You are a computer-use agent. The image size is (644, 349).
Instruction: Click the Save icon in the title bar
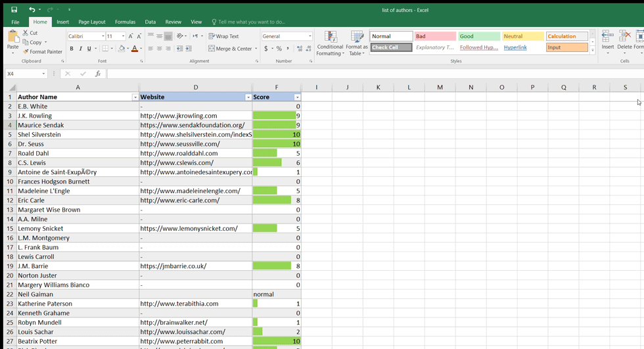[x=14, y=9]
